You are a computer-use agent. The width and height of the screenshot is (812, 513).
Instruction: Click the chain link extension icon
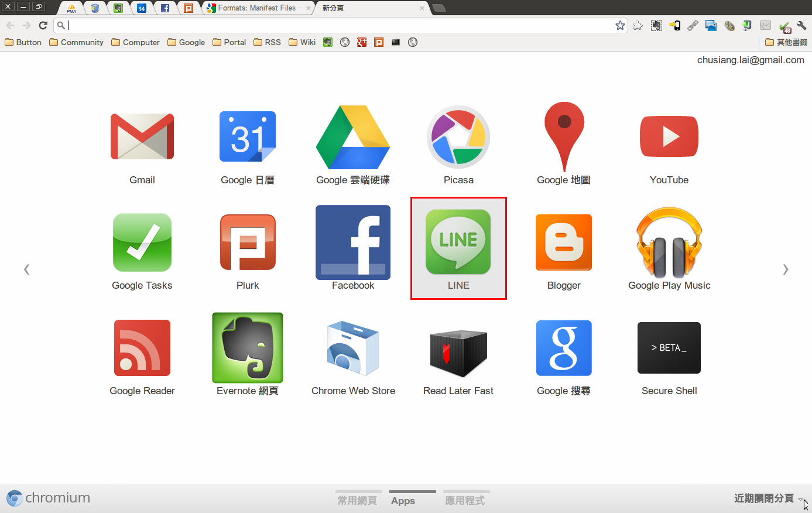693,25
